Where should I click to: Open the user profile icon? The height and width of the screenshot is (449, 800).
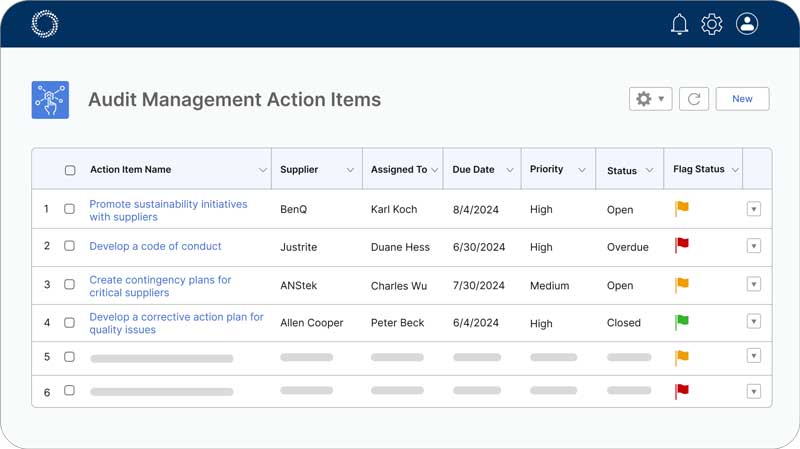coord(747,24)
